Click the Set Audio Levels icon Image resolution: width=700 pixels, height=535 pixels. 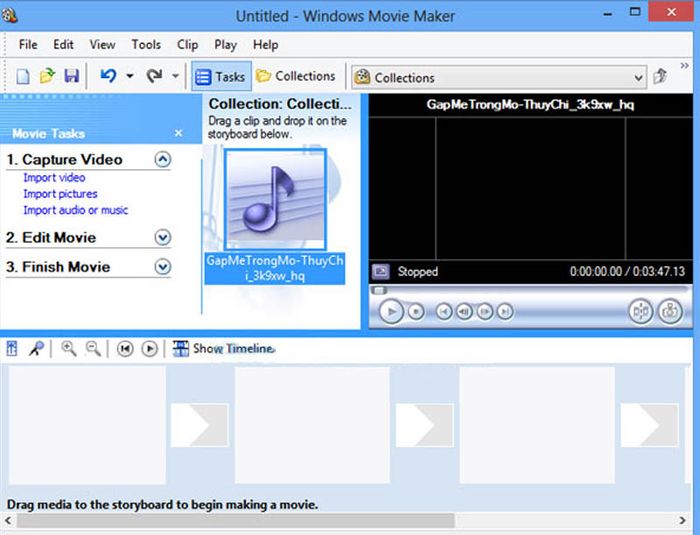click(x=12, y=348)
